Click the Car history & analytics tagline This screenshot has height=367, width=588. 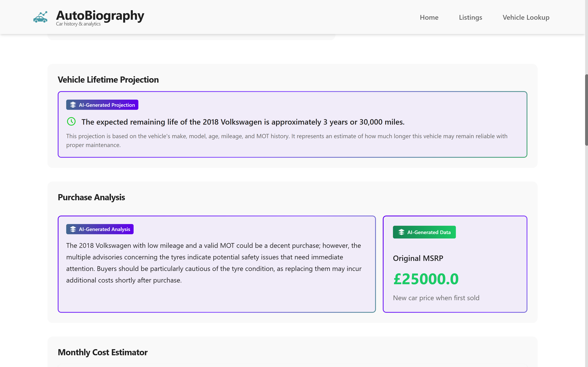click(78, 24)
